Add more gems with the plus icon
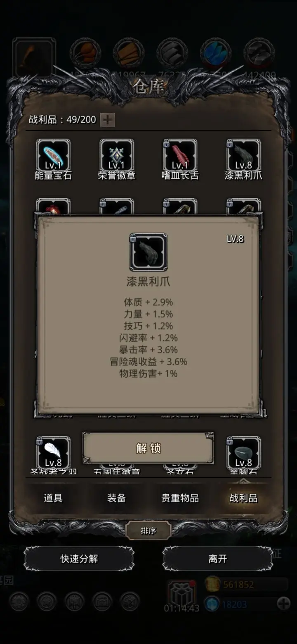The height and width of the screenshot is (644, 297). point(284,604)
